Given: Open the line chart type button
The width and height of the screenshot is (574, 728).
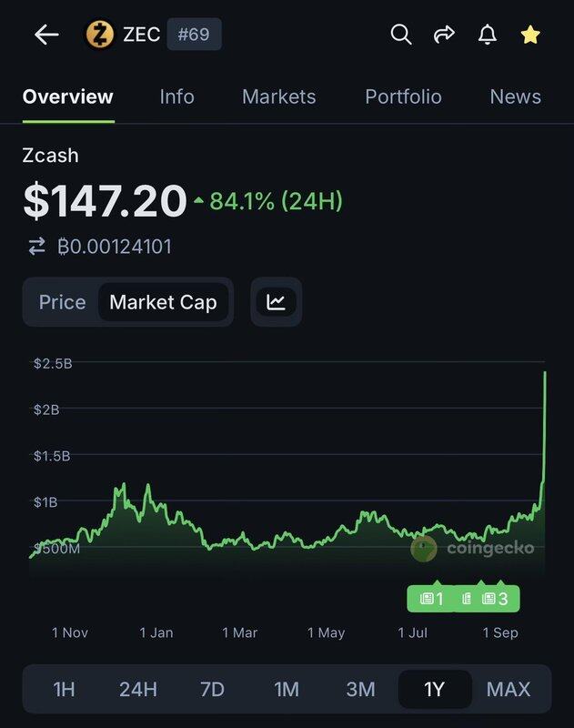Looking at the screenshot, I should [276, 302].
